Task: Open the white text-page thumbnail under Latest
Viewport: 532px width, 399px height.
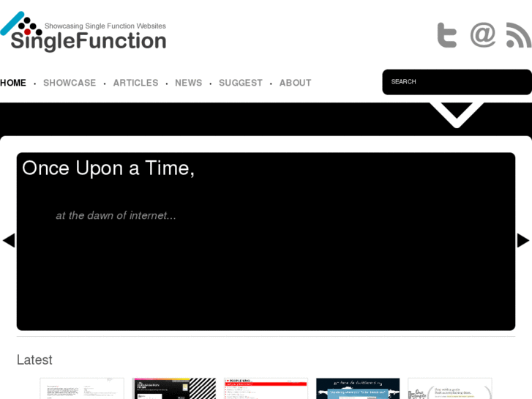Action: [x=82, y=389]
